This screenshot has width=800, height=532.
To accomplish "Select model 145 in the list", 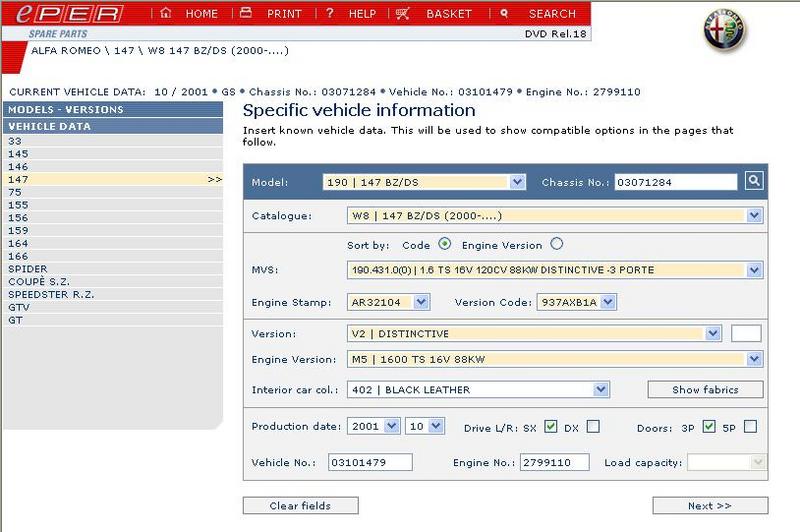I will pos(113,154).
